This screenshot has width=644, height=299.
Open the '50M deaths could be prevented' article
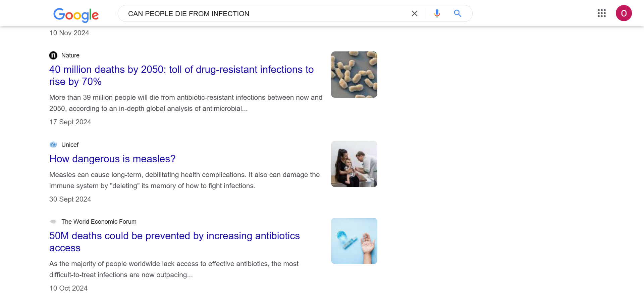174,242
